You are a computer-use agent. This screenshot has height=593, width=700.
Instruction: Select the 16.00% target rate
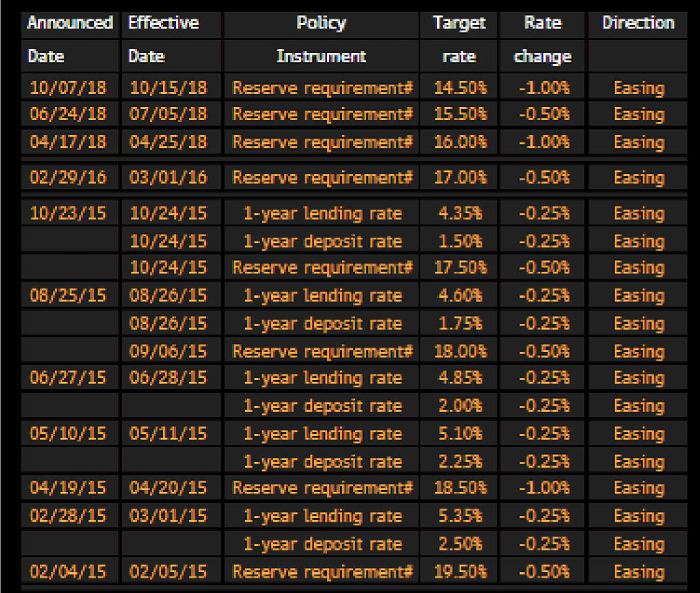[460, 142]
